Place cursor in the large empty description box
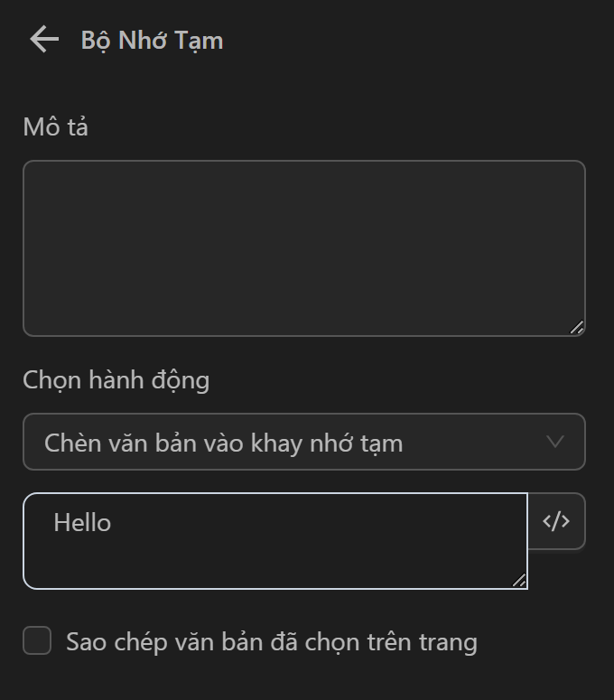The width and height of the screenshot is (614, 700). pyautogui.click(x=303, y=248)
